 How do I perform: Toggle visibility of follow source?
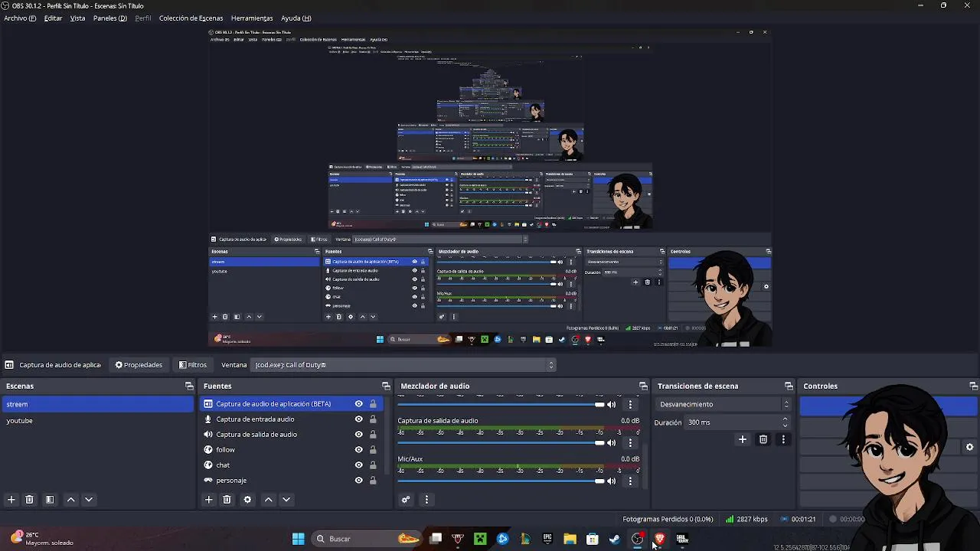coord(358,450)
